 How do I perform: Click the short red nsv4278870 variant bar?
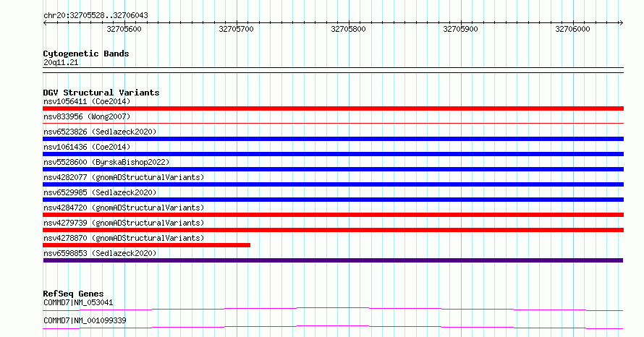click(147, 245)
